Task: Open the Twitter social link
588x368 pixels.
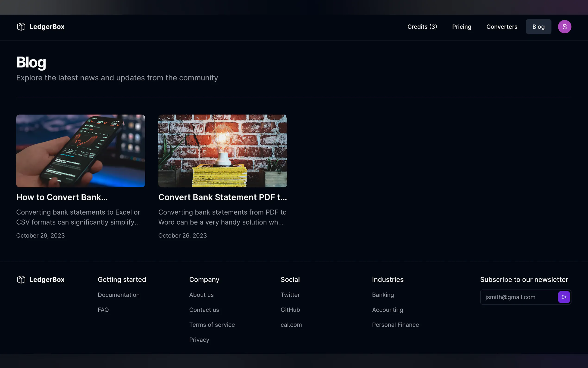Action: coord(290,295)
